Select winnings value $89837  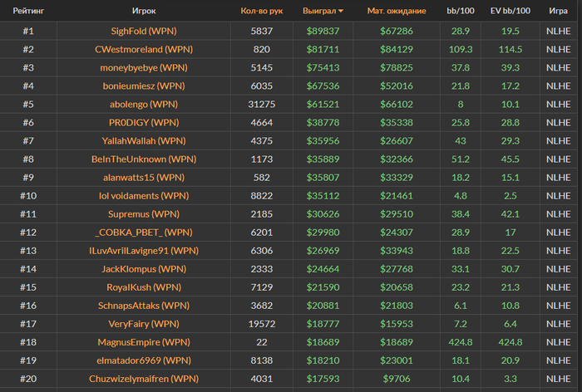coord(323,31)
